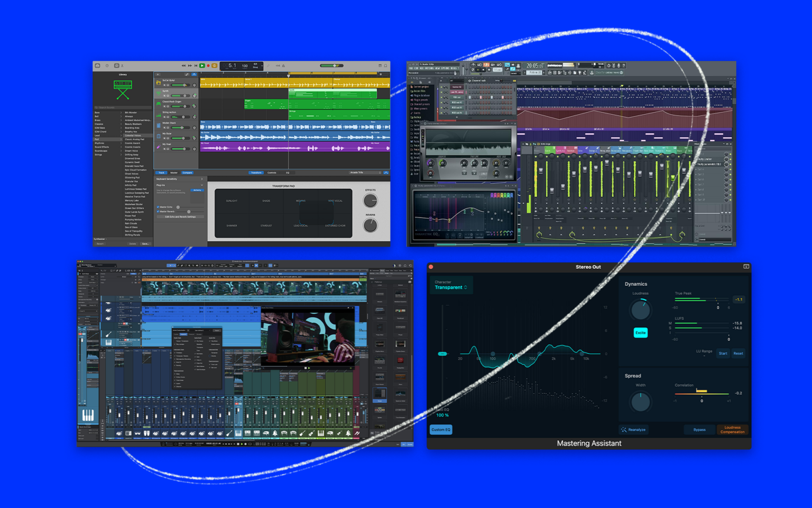Click the SHIMMER pad on the Transform Pad
The width and height of the screenshot is (812, 508).
(232, 225)
